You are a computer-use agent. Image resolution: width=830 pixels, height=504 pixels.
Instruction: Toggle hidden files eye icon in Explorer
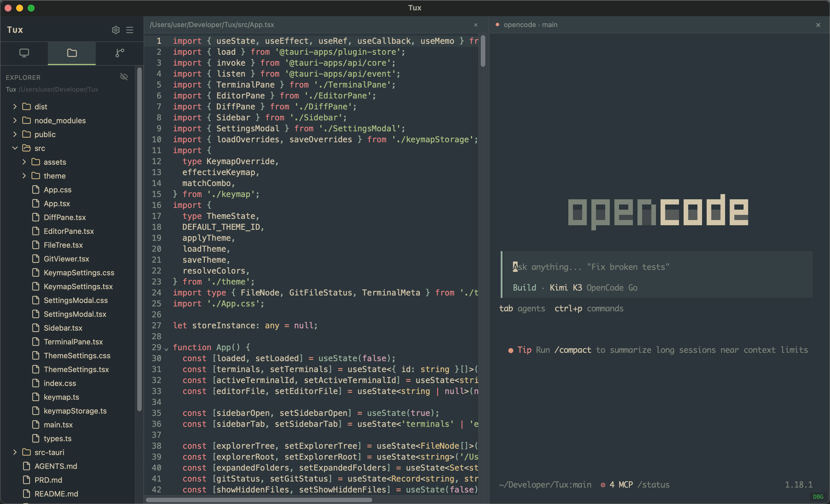point(124,77)
